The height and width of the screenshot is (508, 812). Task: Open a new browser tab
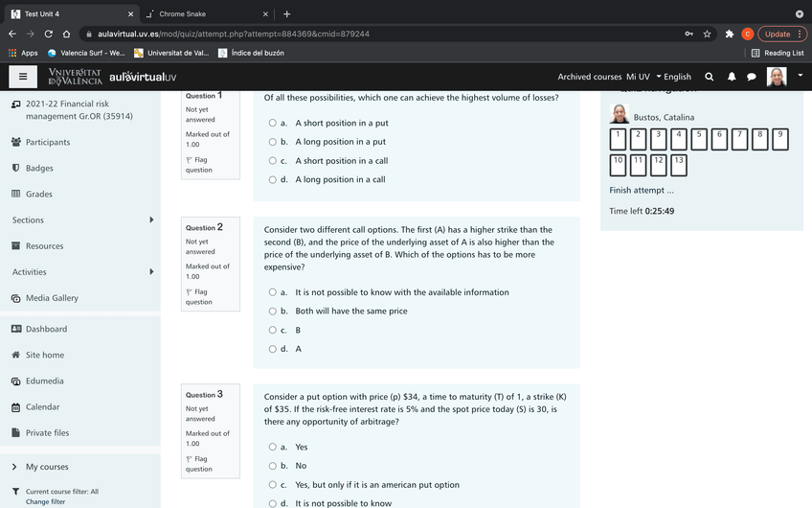pos(286,13)
